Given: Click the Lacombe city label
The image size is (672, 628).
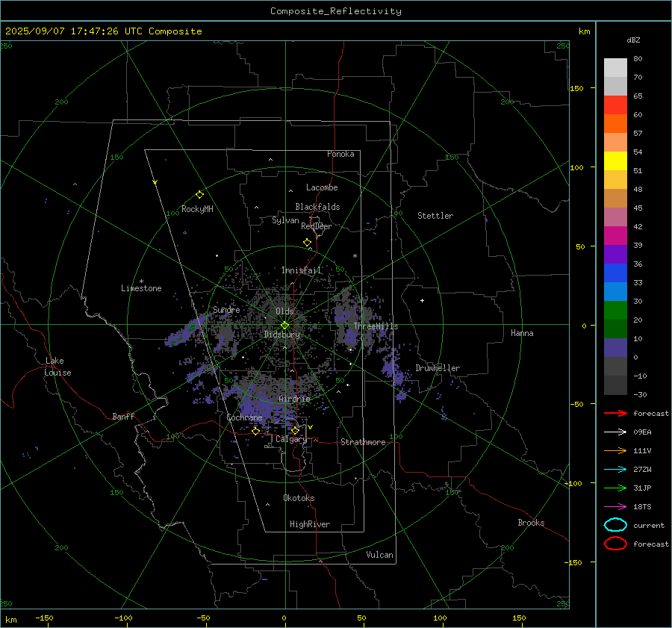Looking at the screenshot, I should pyautogui.click(x=322, y=187).
